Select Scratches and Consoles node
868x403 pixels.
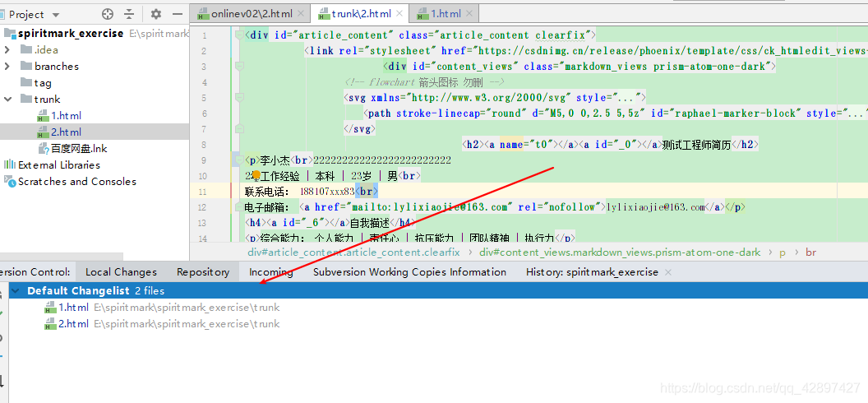click(77, 182)
